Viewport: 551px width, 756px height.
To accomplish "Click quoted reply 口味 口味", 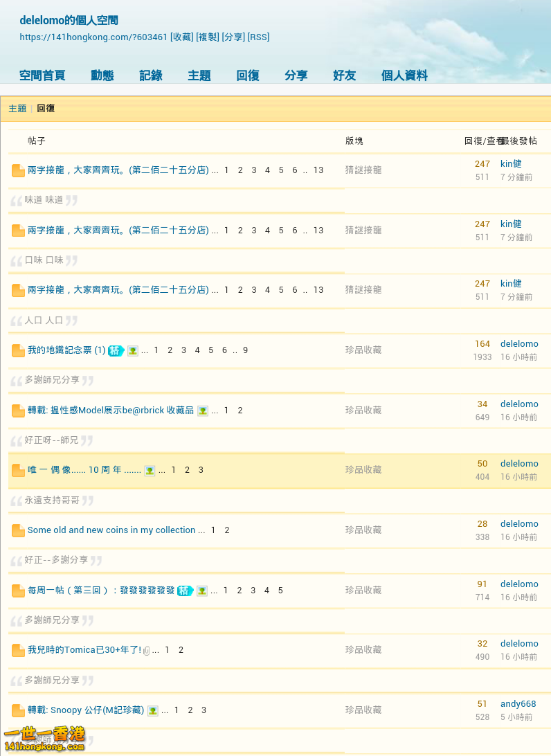I will [x=44, y=260].
